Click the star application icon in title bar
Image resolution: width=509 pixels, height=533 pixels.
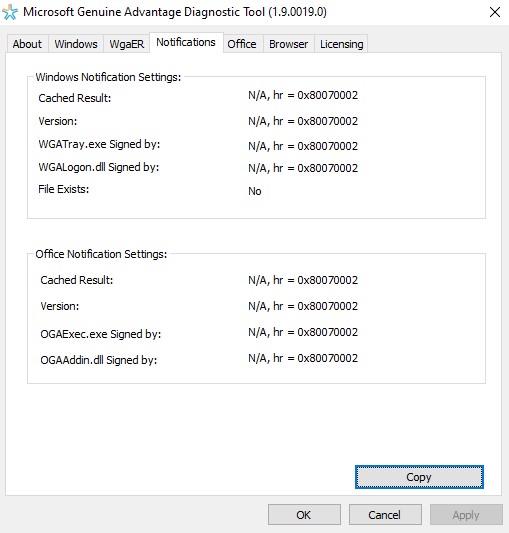pos(10,12)
